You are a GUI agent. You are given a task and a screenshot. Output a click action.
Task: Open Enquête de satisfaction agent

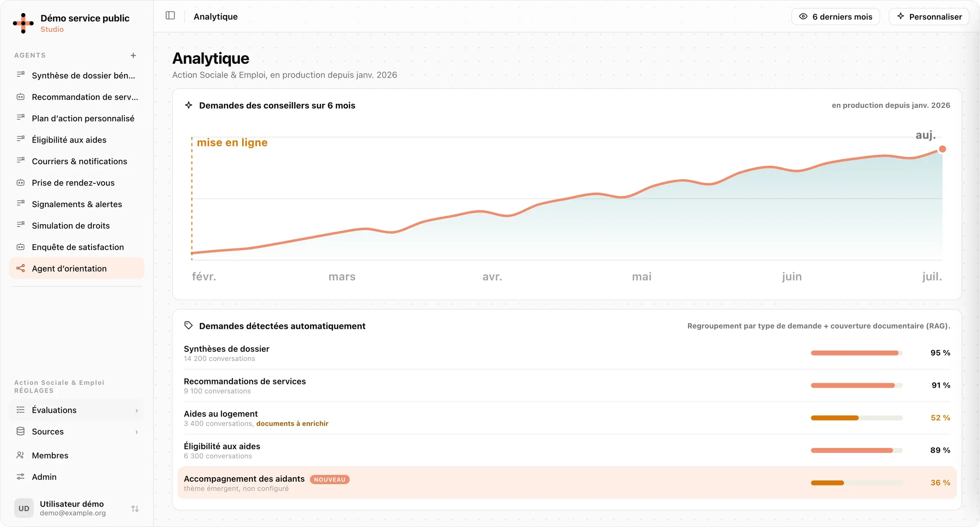point(77,247)
